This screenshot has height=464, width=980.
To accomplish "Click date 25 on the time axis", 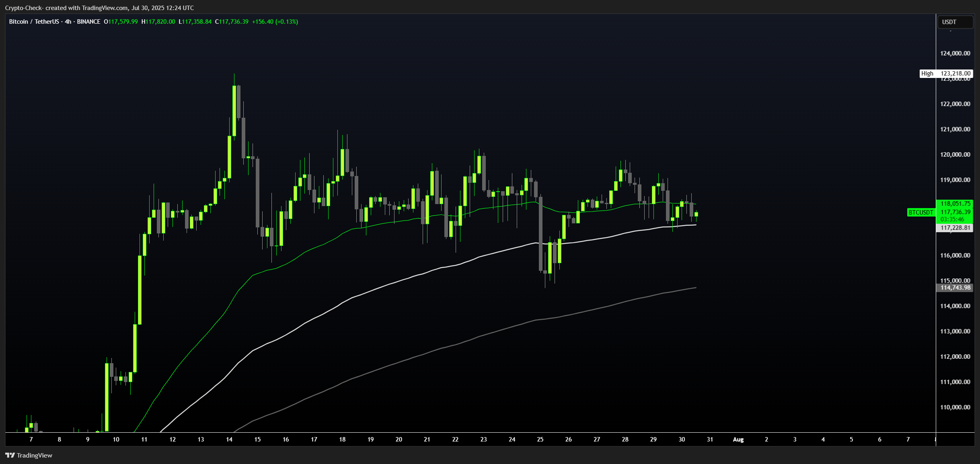I will 540,439.
